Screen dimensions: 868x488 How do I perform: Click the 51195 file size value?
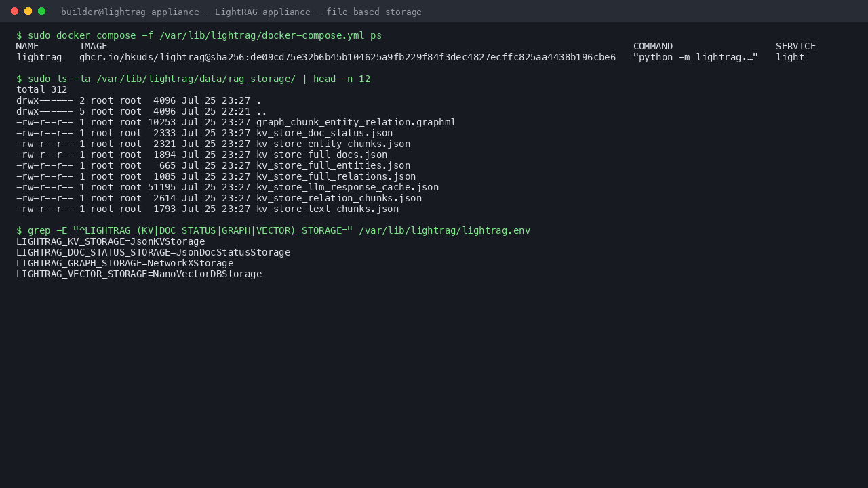(x=162, y=187)
